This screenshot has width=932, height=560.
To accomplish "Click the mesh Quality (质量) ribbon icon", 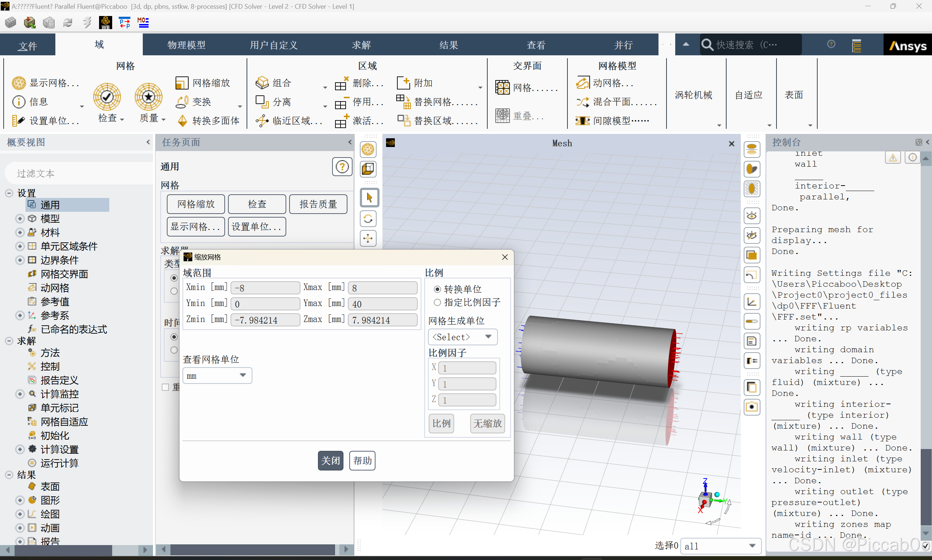I will click(148, 98).
